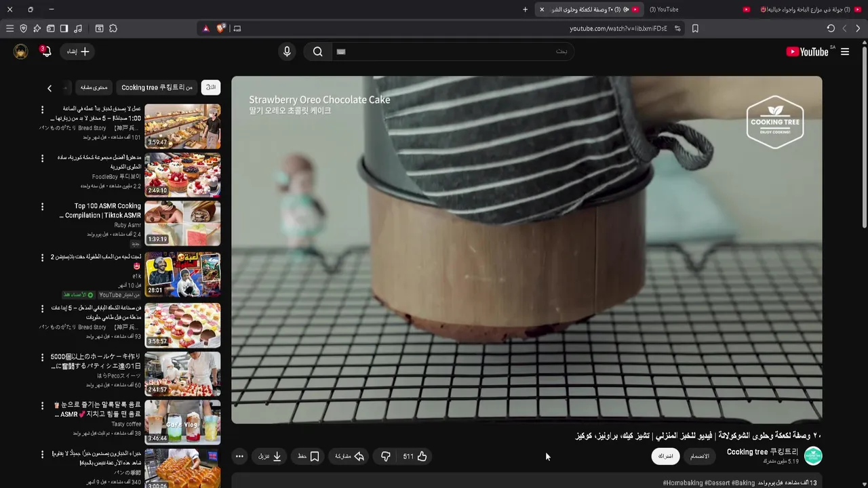Open options for the 28:01 gaming video
The width and height of the screenshot is (868, 488).
coord(42,258)
